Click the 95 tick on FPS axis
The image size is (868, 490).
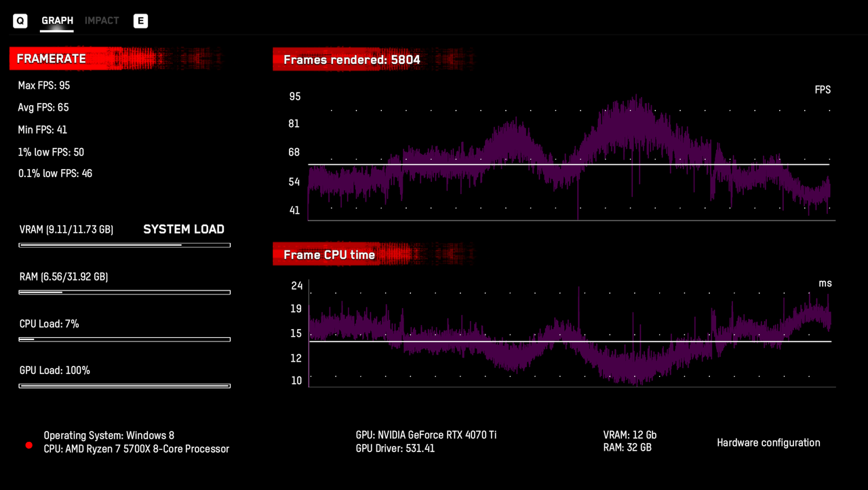[x=294, y=96]
